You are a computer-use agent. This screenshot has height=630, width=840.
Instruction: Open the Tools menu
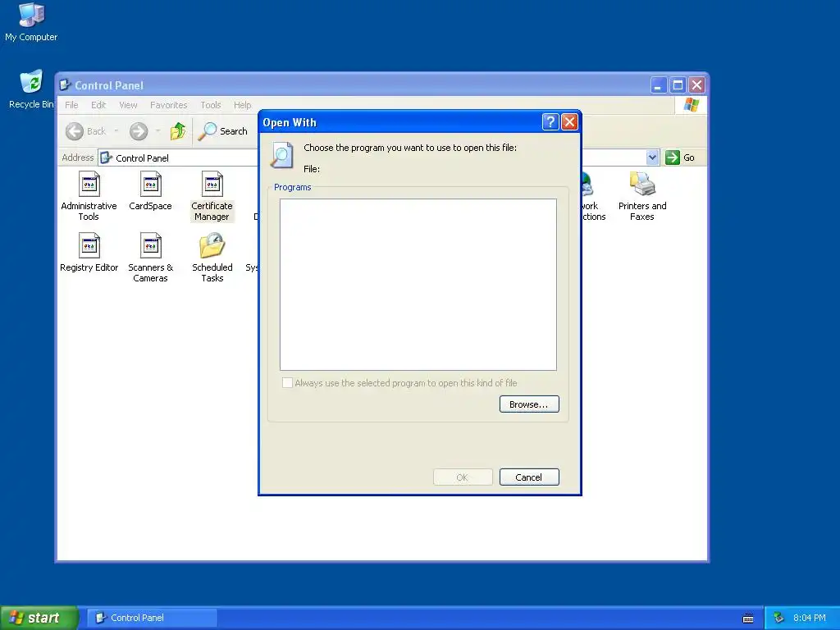pos(211,105)
